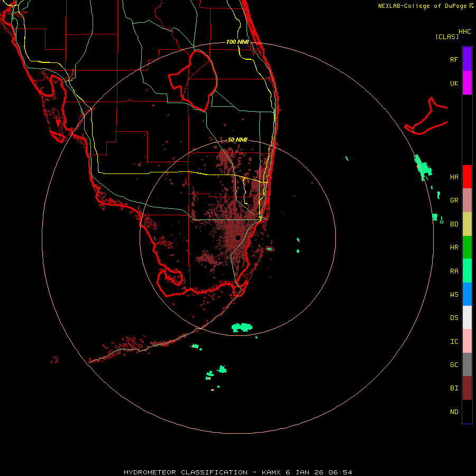Pick the light green RA swatch

(467, 271)
